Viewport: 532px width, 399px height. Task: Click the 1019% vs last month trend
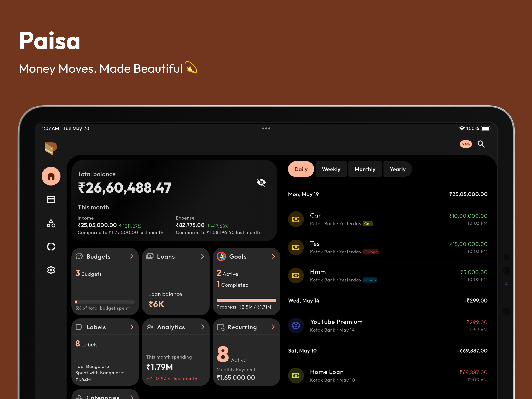172,378
